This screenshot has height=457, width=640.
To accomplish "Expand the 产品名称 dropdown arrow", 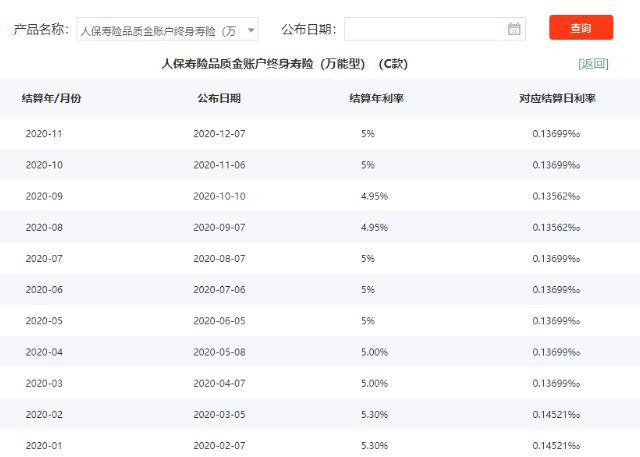I will point(251,30).
